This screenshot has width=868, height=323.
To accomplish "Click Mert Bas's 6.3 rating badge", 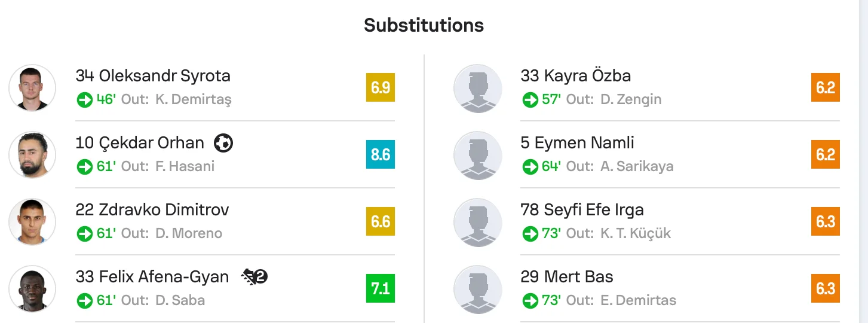I will [x=826, y=289].
